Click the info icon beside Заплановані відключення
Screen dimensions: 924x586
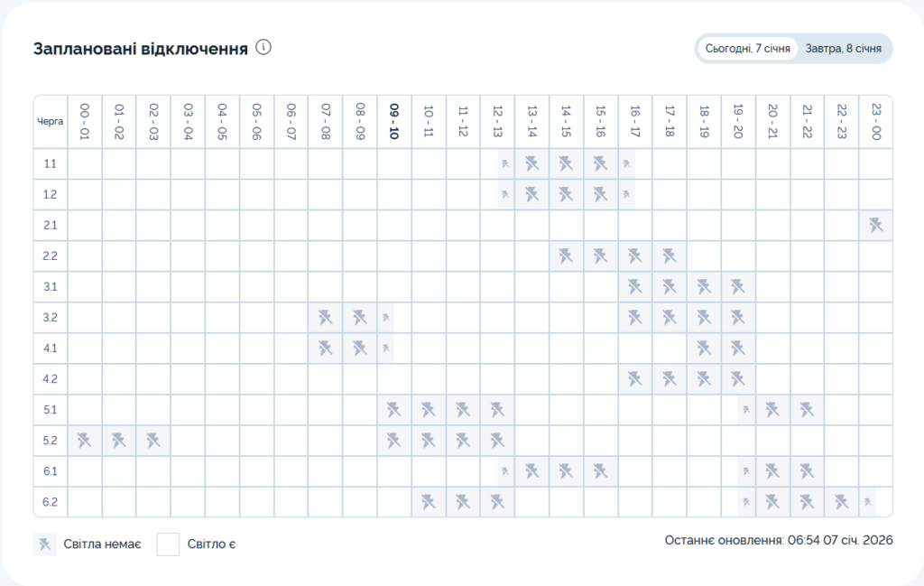point(263,48)
